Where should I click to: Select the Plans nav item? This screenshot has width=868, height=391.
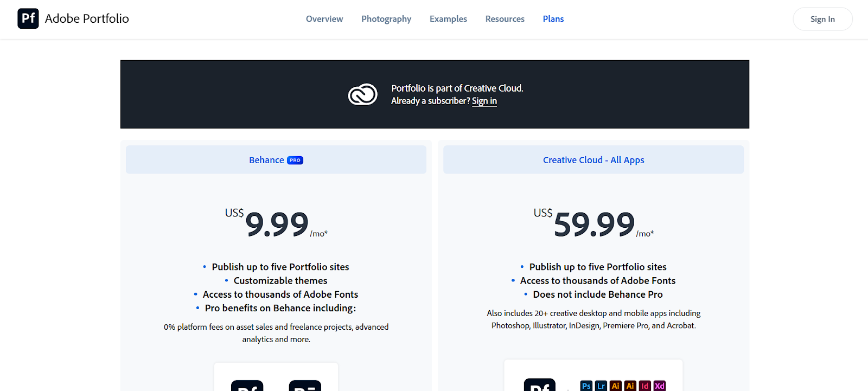(553, 19)
